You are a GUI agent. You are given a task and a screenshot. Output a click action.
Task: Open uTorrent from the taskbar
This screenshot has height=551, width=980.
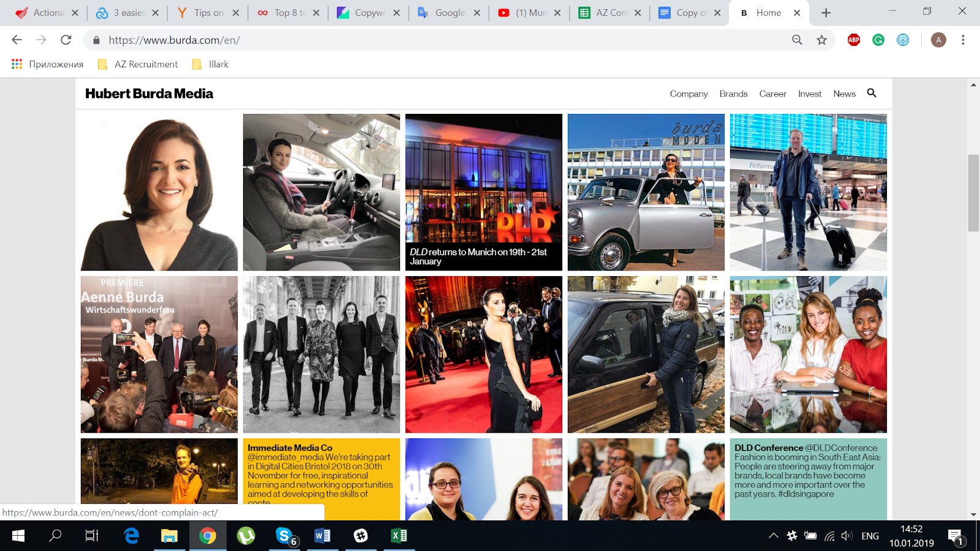(x=246, y=536)
